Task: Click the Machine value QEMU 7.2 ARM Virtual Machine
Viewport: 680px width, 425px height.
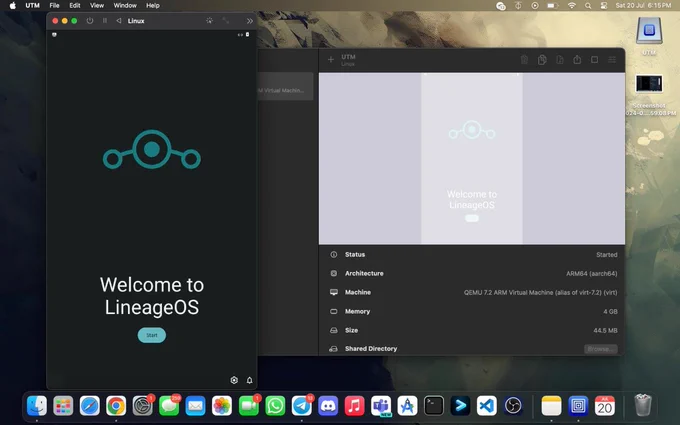Action: tap(540, 293)
